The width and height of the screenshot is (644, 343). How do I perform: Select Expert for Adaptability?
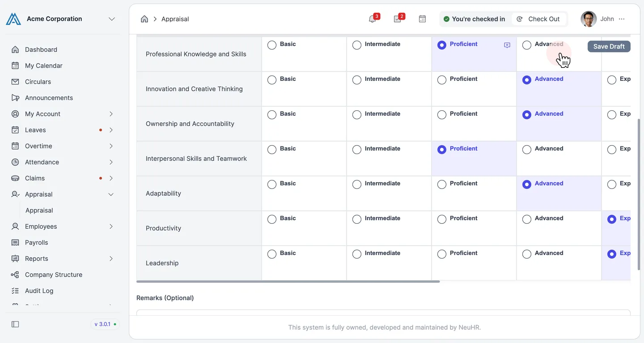[x=612, y=184]
